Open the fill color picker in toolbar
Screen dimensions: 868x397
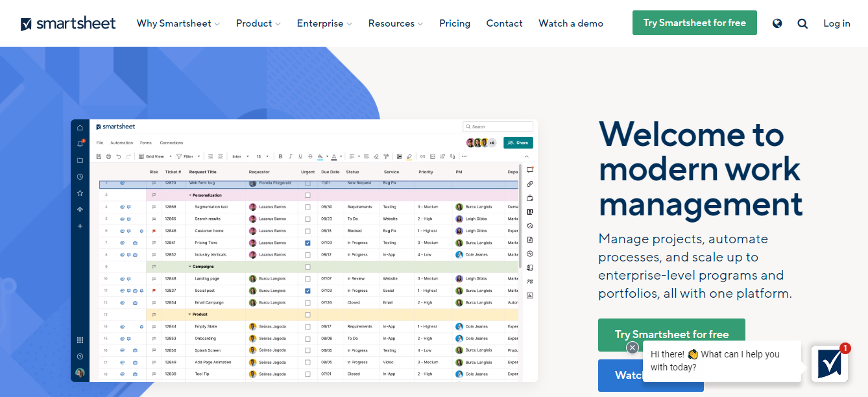click(322, 156)
